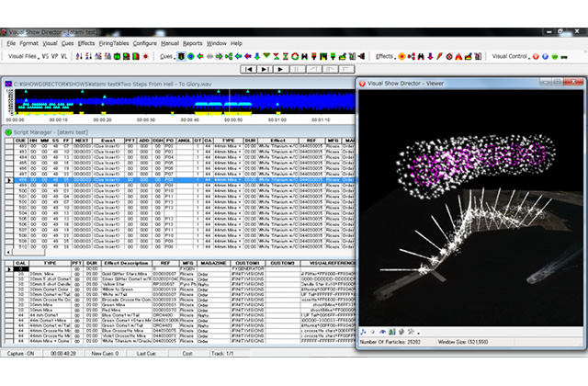Click the VL toolbar button
Screen dimensions: 588x386
64,56
